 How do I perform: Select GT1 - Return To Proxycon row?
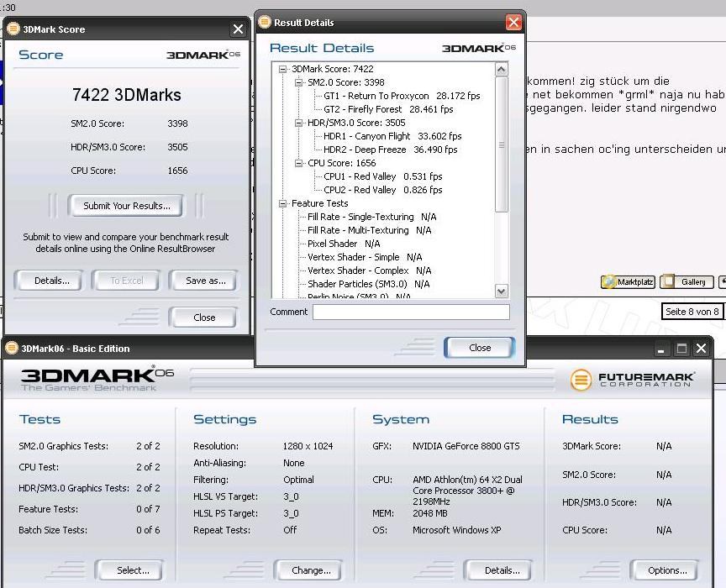(402, 96)
